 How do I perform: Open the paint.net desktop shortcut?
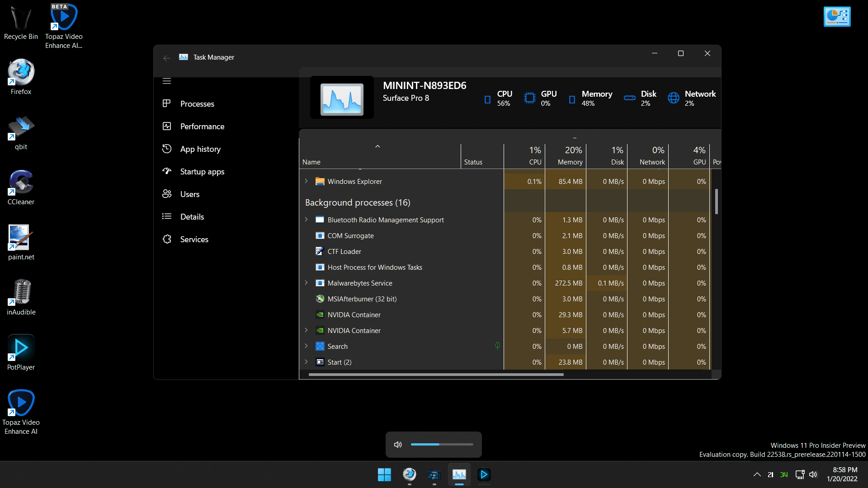[21, 243]
